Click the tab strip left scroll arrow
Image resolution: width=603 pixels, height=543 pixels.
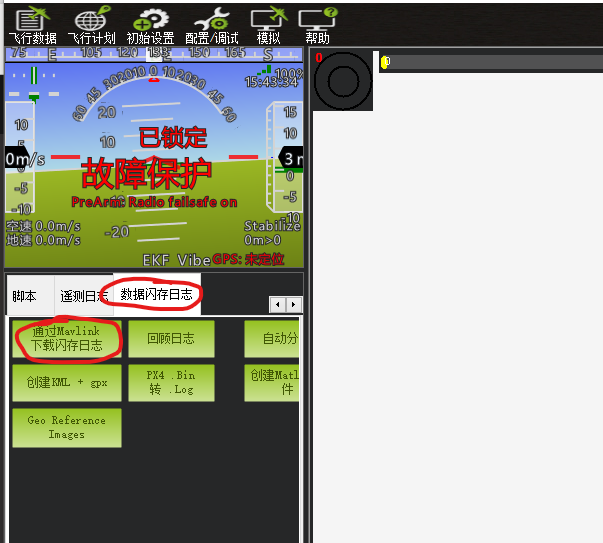[x=277, y=305]
